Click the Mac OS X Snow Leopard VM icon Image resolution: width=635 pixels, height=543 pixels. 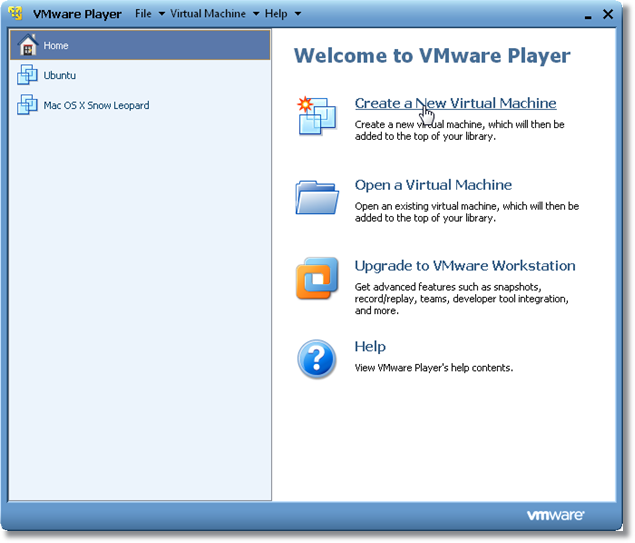tap(27, 105)
